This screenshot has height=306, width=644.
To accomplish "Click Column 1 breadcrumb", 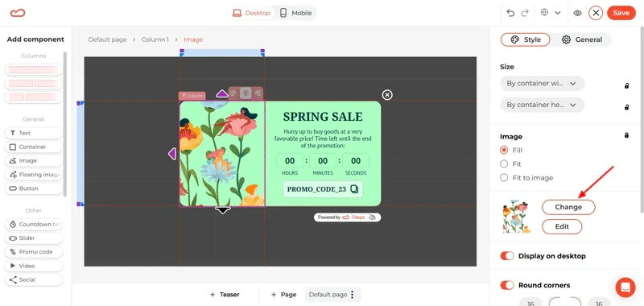I will 155,39.
